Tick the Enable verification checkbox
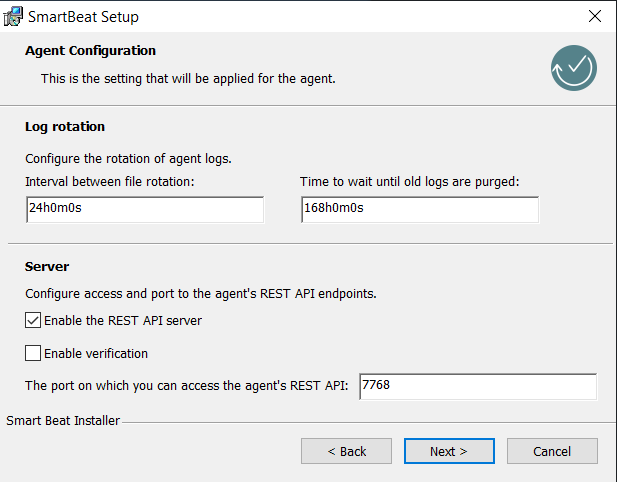This screenshot has width=617, height=482. (x=34, y=353)
